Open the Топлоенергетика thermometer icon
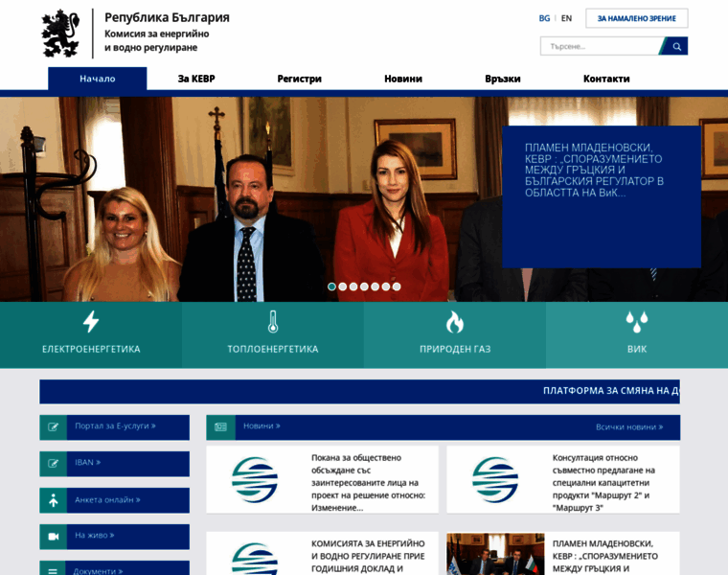The height and width of the screenshot is (575, 728). (273, 321)
